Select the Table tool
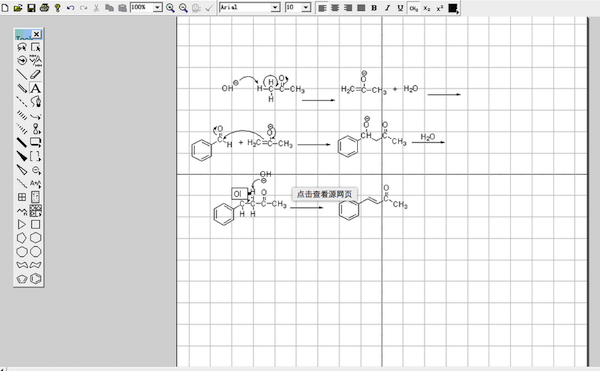This screenshot has width=600, height=371. point(22,197)
